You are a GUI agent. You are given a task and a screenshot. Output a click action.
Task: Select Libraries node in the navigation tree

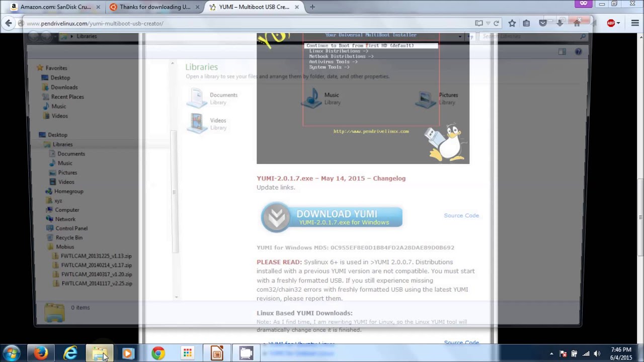[62, 144]
